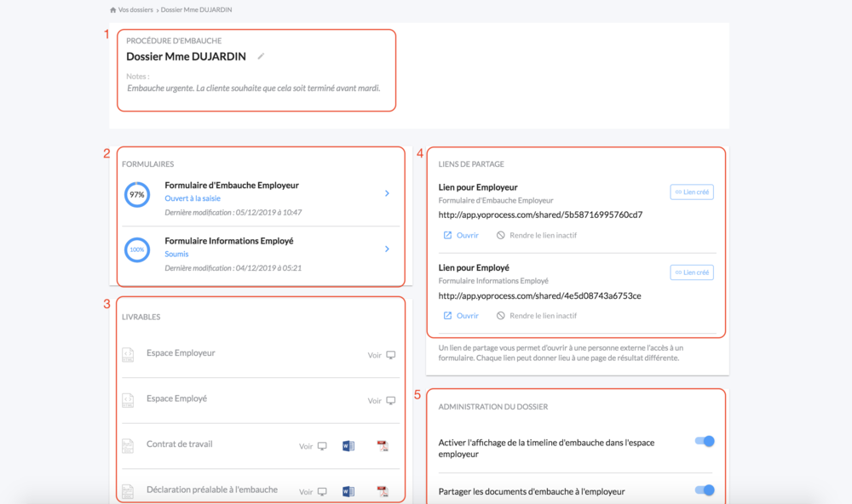The height and width of the screenshot is (504, 852).
Task: Click the 97% progress circle
Action: [137, 195]
